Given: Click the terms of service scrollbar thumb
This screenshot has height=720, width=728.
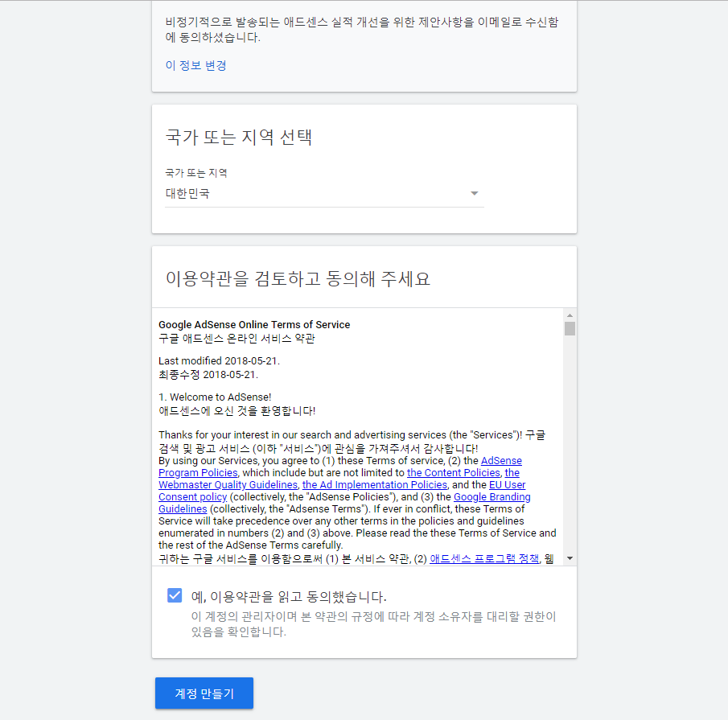Looking at the screenshot, I should [570, 329].
